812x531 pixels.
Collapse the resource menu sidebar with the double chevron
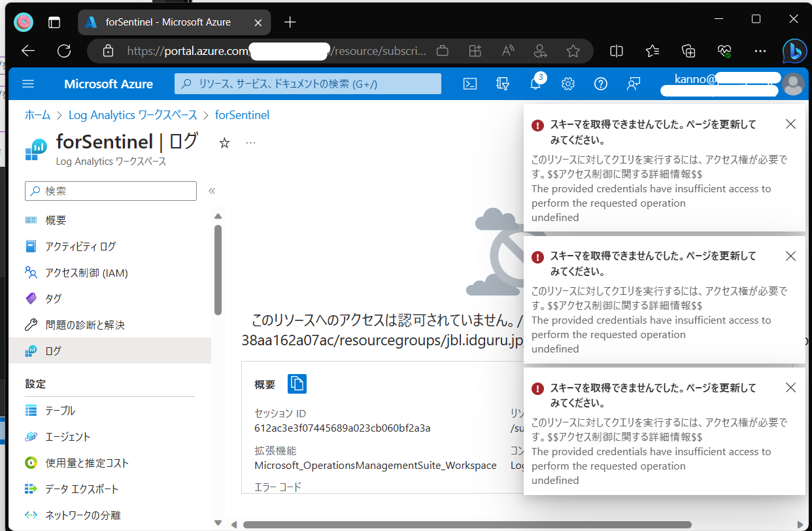(212, 191)
